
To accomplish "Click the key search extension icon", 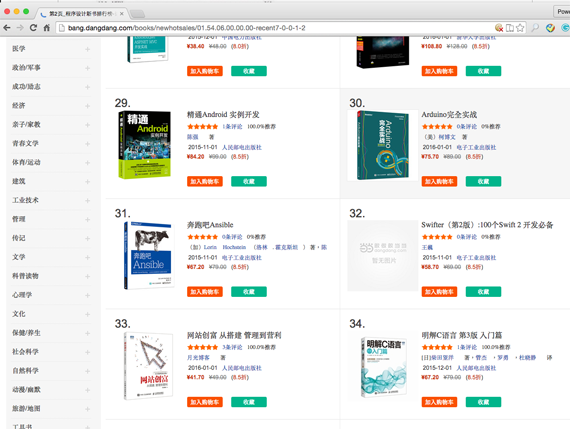I will [x=535, y=28].
